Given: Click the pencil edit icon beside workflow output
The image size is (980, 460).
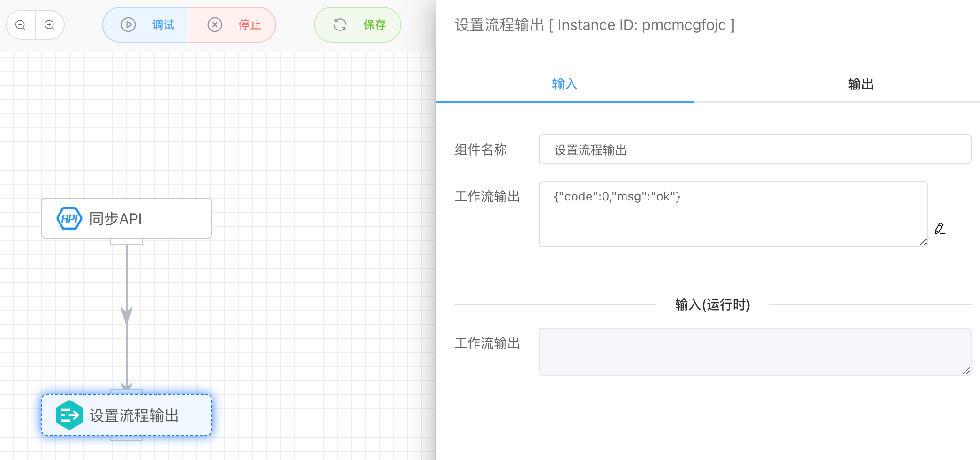Looking at the screenshot, I should click(x=940, y=229).
